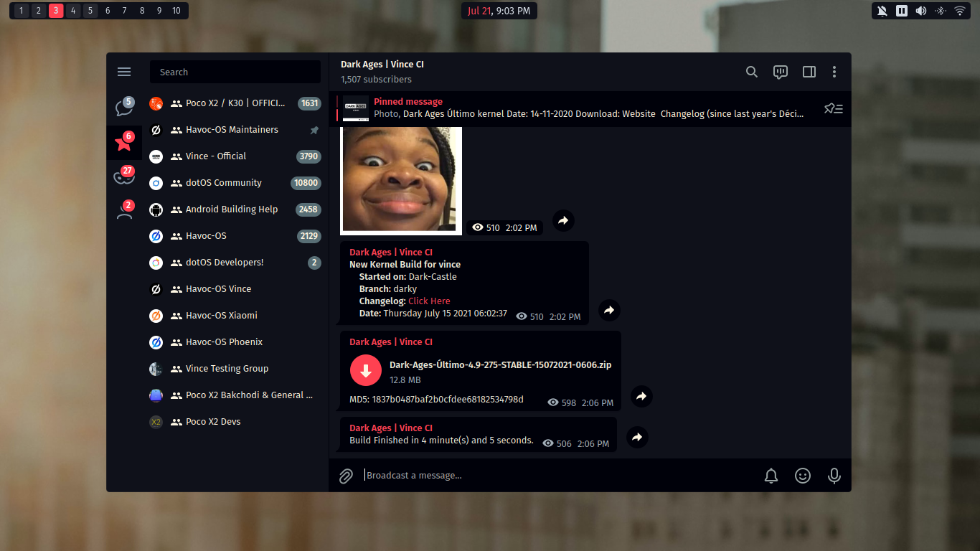This screenshot has height=551, width=980.
Task: Forward the New Kernel Build message
Action: click(609, 310)
